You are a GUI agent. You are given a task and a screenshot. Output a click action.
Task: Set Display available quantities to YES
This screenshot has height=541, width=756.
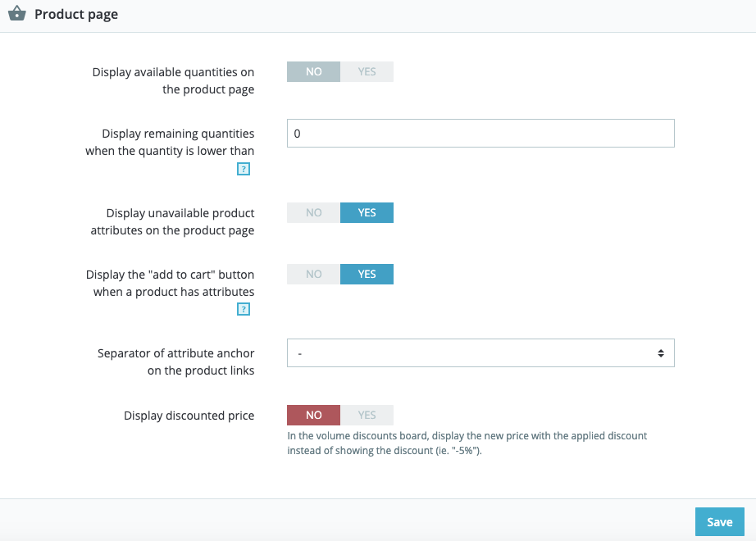pos(367,72)
